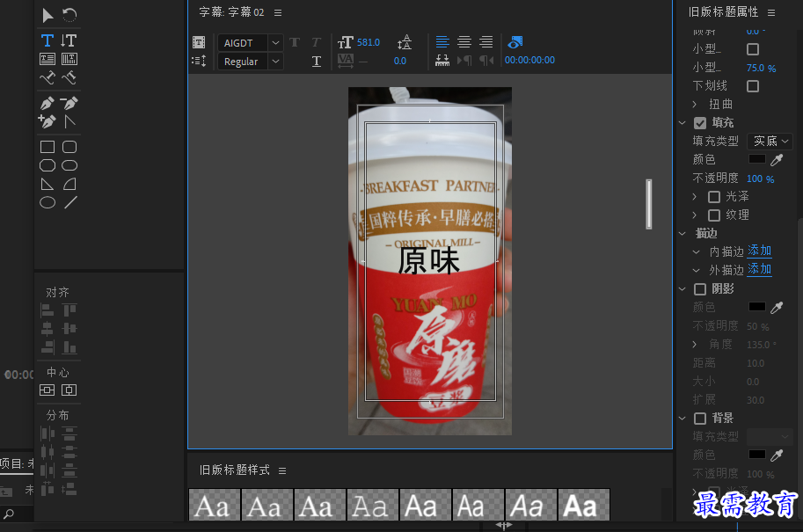The height and width of the screenshot is (532, 803).
Task: Apply the last bold white Aa style
Action: pos(584,505)
